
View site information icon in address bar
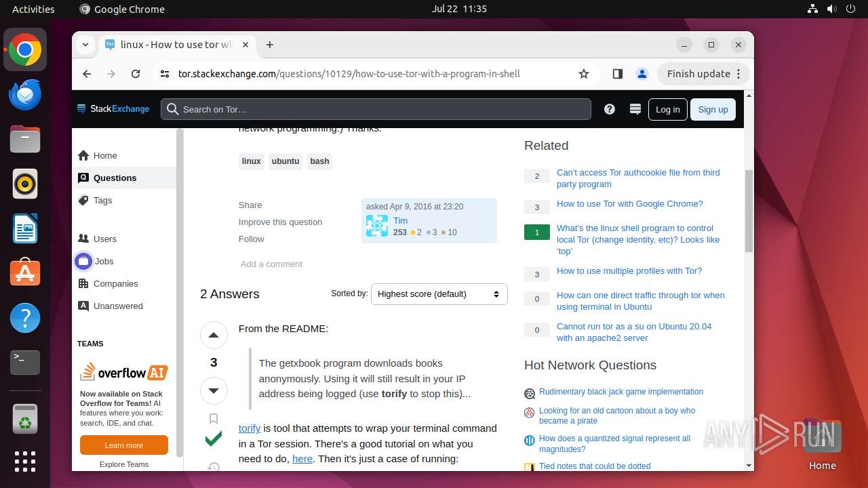(x=165, y=74)
